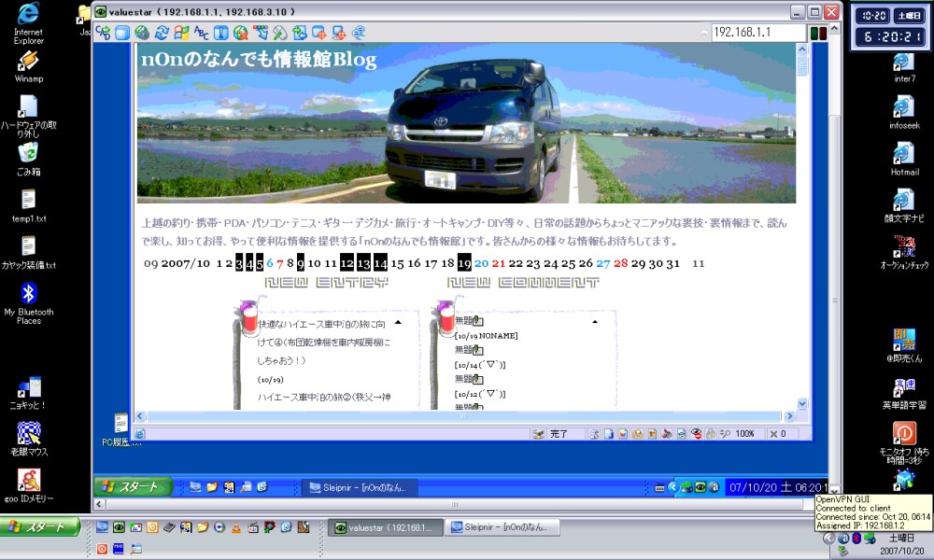
Task: Open the 老眼マウス desktop shortcut
Action: (x=29, y=439)
